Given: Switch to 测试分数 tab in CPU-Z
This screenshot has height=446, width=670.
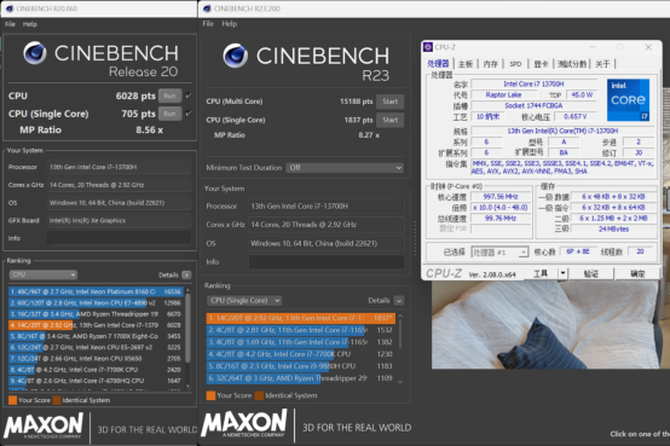Looking at the screenshot, I should point(572,64).
